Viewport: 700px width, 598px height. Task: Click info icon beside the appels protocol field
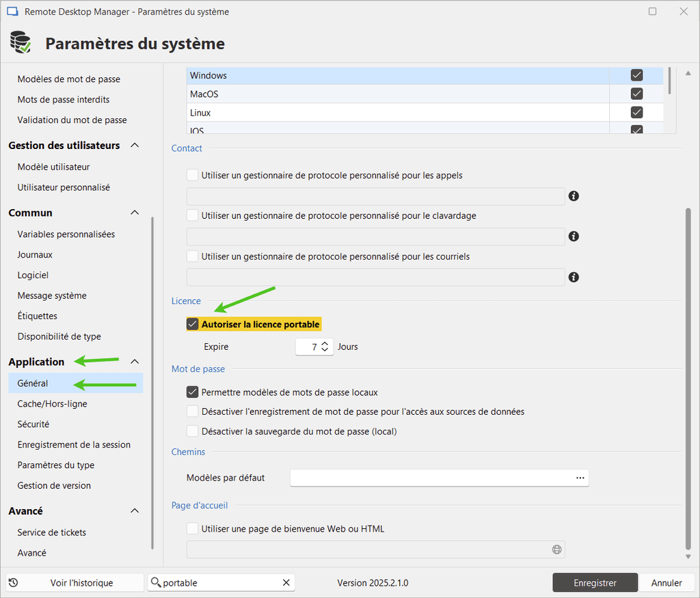click(x=574, y=196)
